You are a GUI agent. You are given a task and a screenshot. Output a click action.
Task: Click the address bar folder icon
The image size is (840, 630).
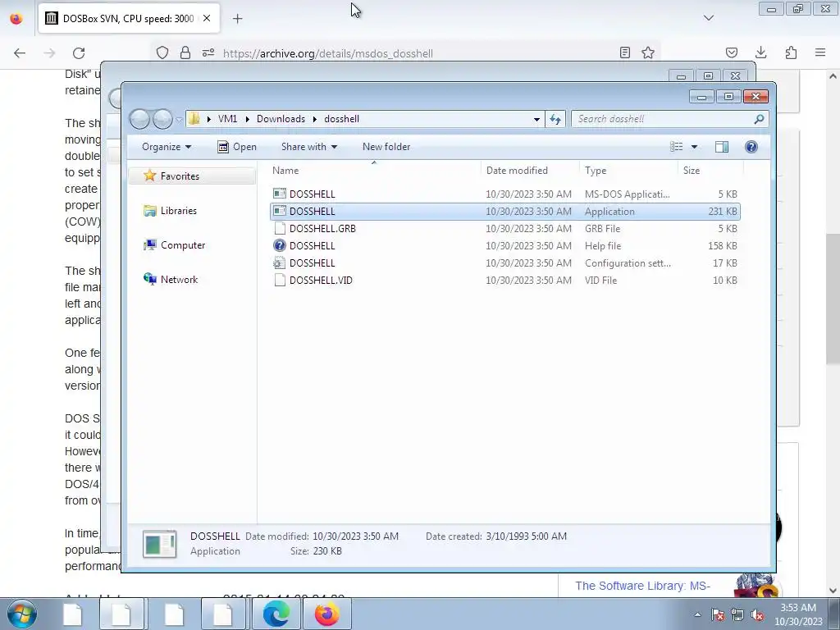tap(194, 119)
